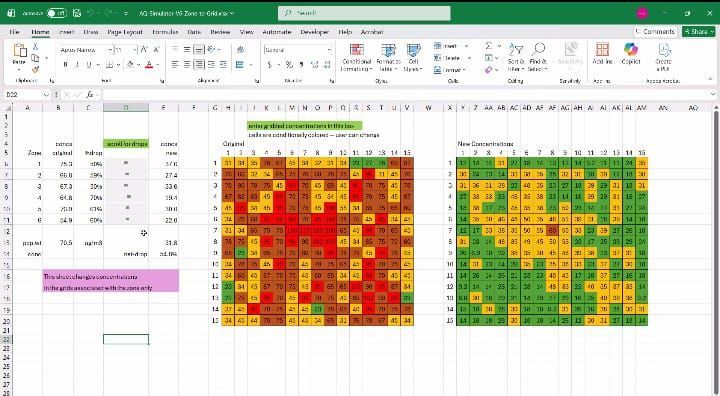Screen dimensions: 720x396
Task: Open Sort & Filter
Action: point(516,57)
